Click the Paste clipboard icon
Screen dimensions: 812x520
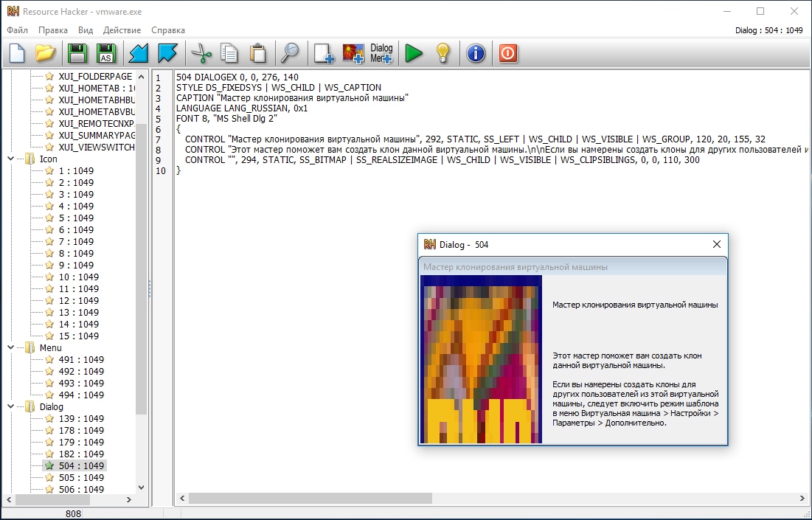pos(257,53)
